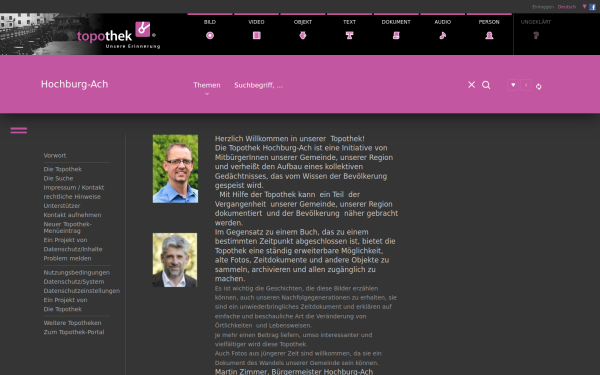Open Datenschutz/Inhalte entry
This screenshot has height=375, width=600.
(x=73, y=249)
